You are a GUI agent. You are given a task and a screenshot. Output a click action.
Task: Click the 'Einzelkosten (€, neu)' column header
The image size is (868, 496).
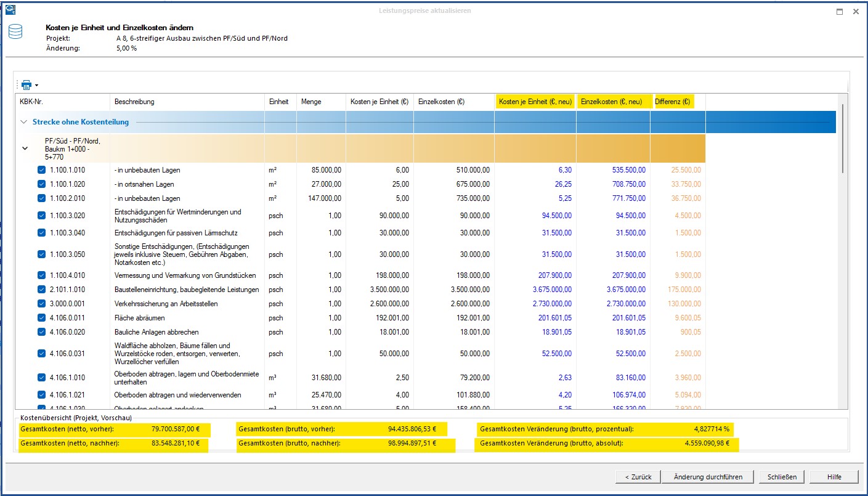[x=614, y=102]
